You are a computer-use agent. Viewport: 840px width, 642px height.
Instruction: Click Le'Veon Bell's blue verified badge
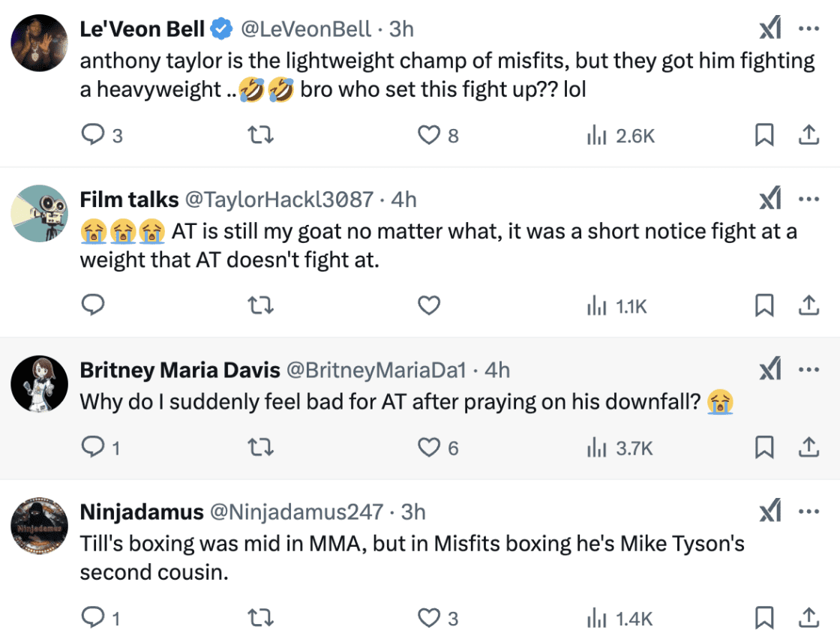pos(219,28)
